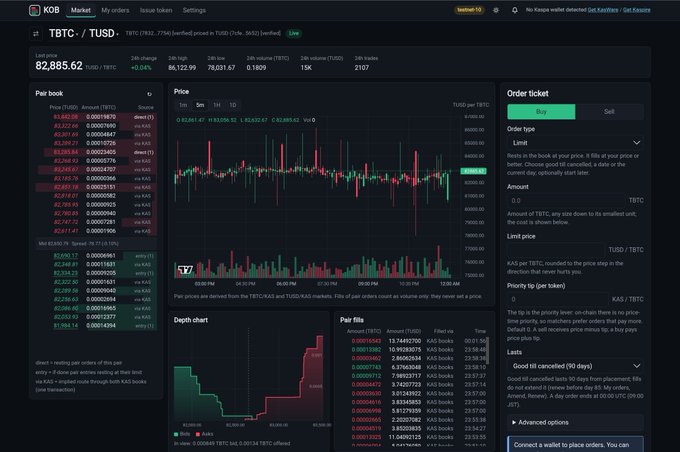680x452 pixels.
Task: Click the Mid / Spread row in Pair book
Action: click(95, 244)
